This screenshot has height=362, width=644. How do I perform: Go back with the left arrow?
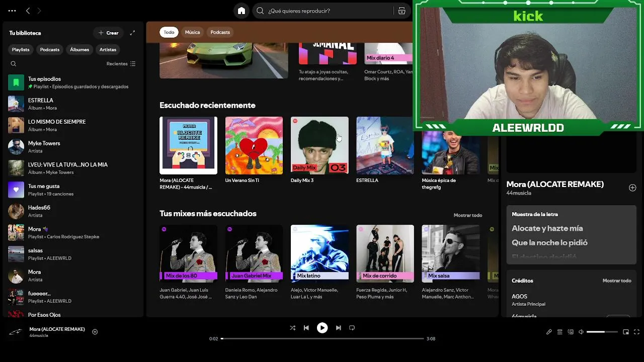pos(28,11)
